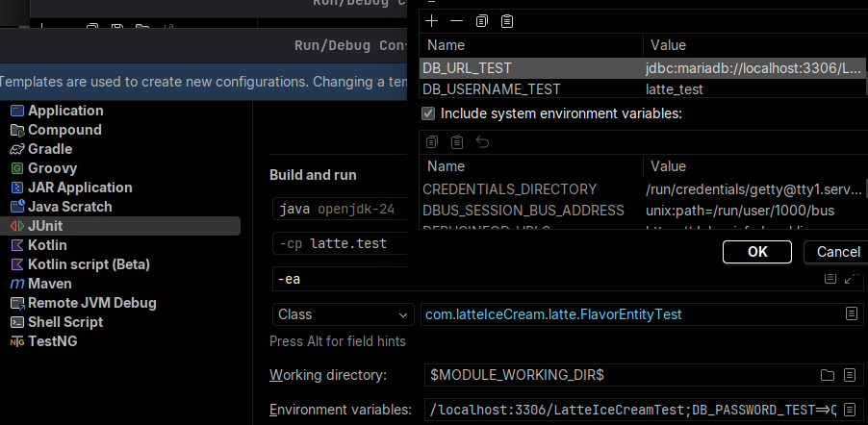Insert macro into working directory field
The image size is (868, 425).
point(850,375)
